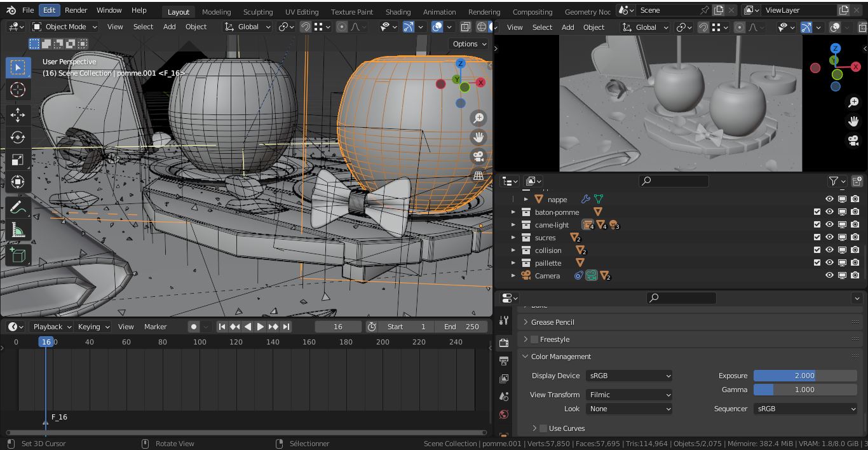Hide the nappe object with its eye toggle
The width and height of the screenshot is (868, 450).
[x=829, y=199]
